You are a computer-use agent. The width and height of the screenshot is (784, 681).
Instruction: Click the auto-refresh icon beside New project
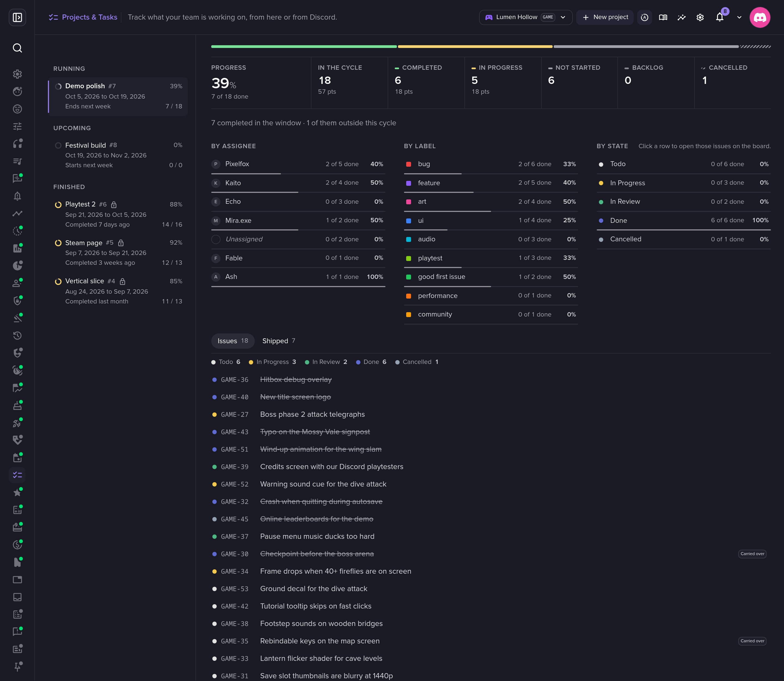click(644, 17)
